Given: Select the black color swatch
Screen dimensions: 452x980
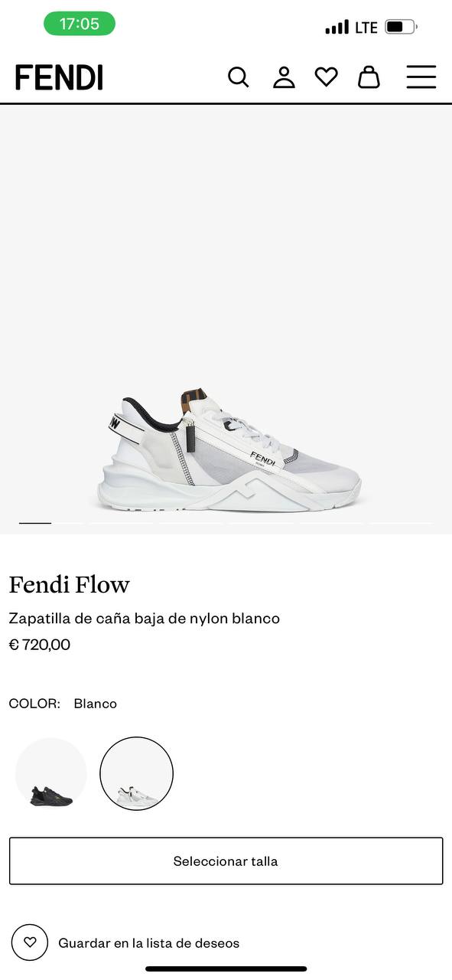Looking at the screenshot, I should coord(51,773).
